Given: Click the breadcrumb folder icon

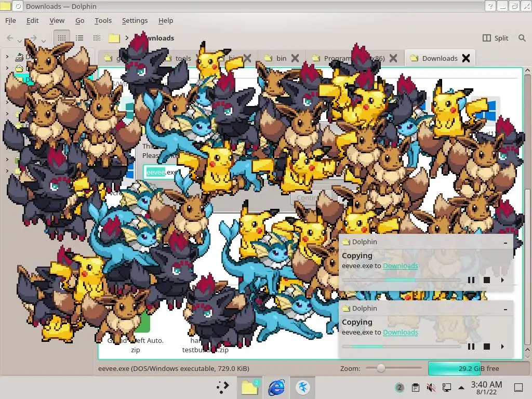Looking at the screenshot, I should pos(114,38).
